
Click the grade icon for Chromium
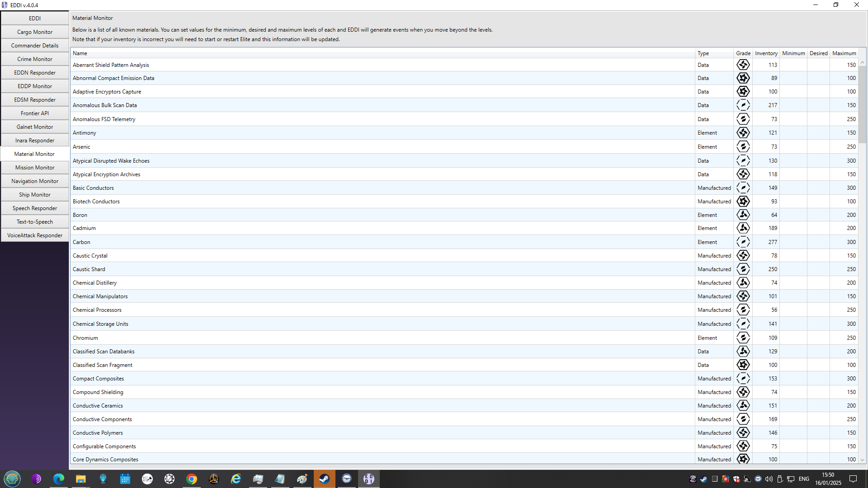coord(743,338)
